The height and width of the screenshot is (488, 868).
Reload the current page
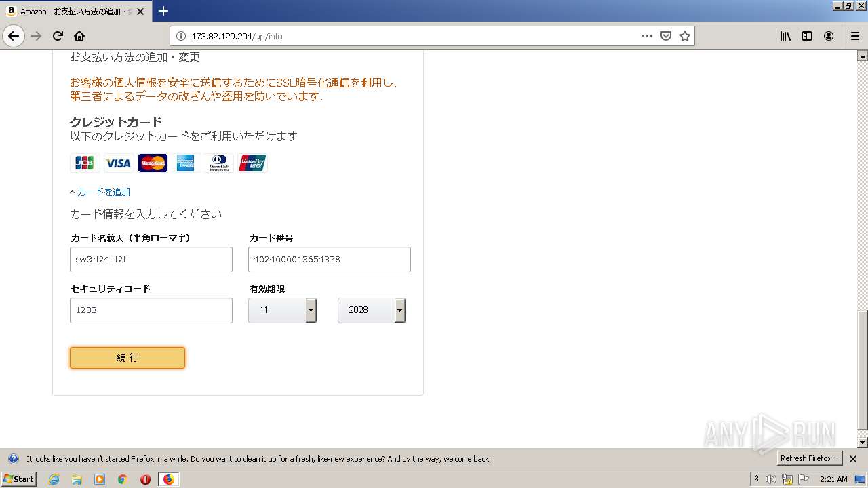point(58,36)
